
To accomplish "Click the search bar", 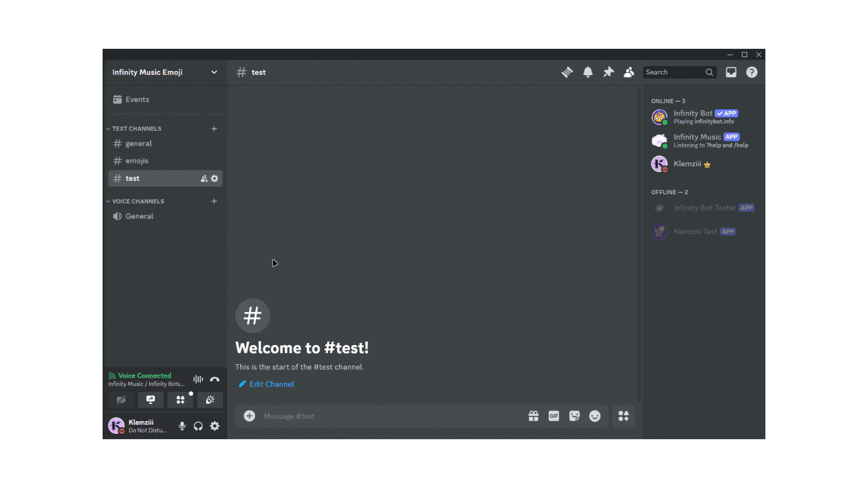I will pyautogui.click(x=679, y=72).
